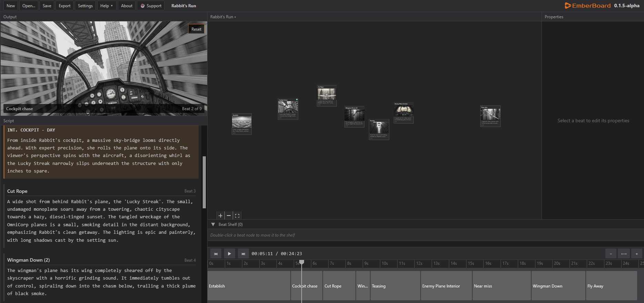The width and height of the screenshot is (644, 303).
Task: Open the Settings menu
Action: [x=85, y=6]
